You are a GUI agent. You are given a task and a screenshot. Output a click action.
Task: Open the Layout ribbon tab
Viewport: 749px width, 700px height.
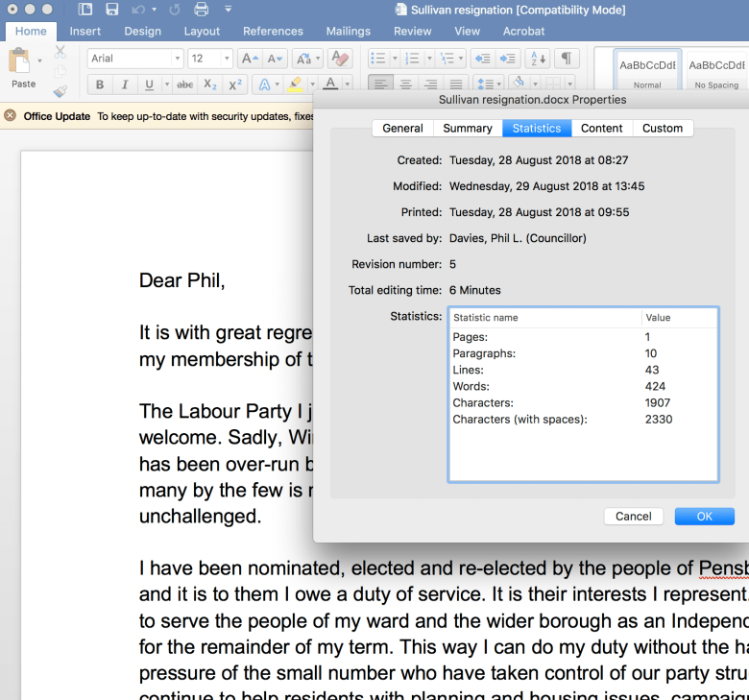coord(202,31)
